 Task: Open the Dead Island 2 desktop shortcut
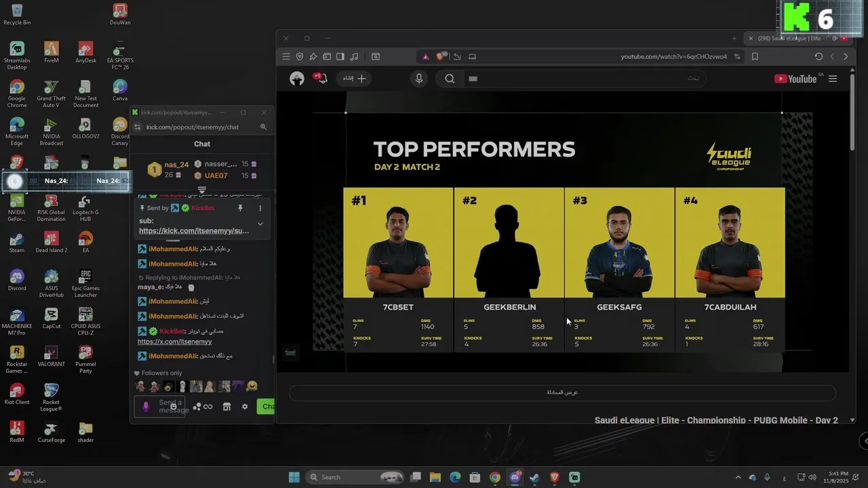(52, 242)
